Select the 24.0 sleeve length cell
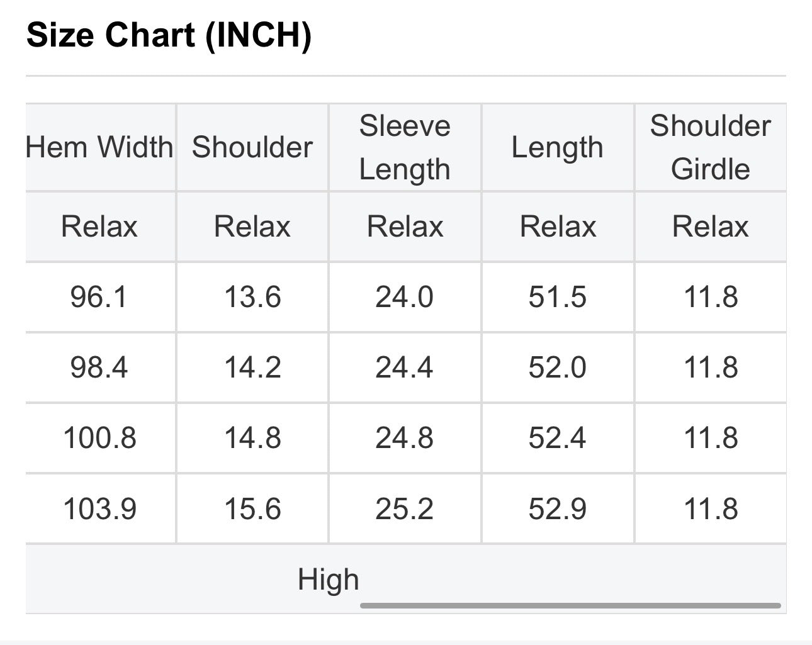The image size is (812, 645). click(405, 296)
